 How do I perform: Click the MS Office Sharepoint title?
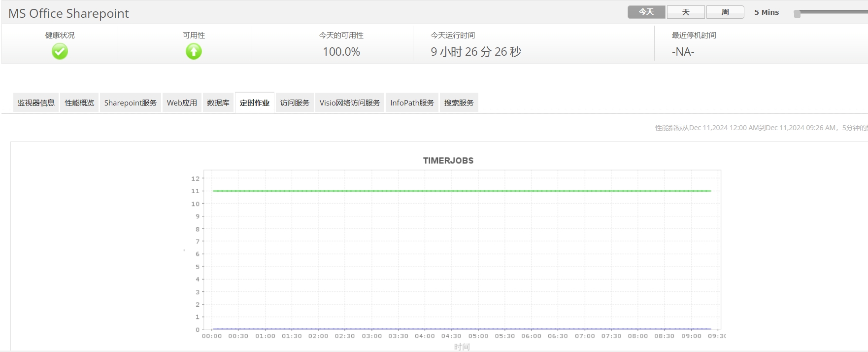pyautogui.click(x=68, y=13)
